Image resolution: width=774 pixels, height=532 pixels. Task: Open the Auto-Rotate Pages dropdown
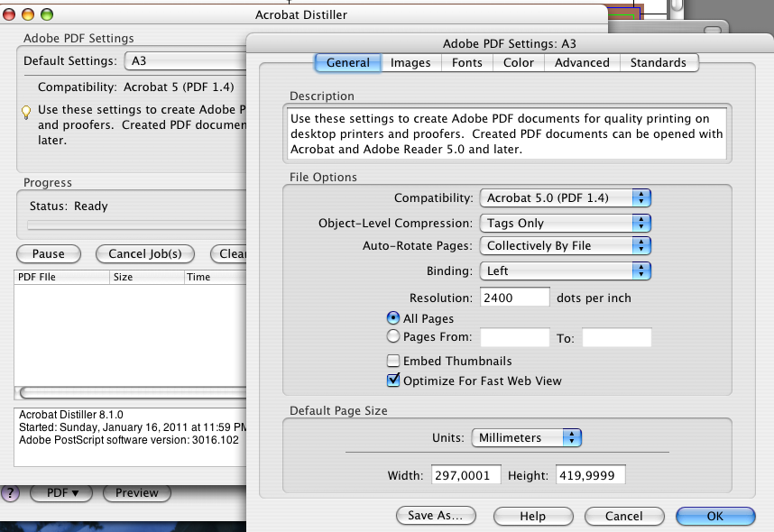566,246
